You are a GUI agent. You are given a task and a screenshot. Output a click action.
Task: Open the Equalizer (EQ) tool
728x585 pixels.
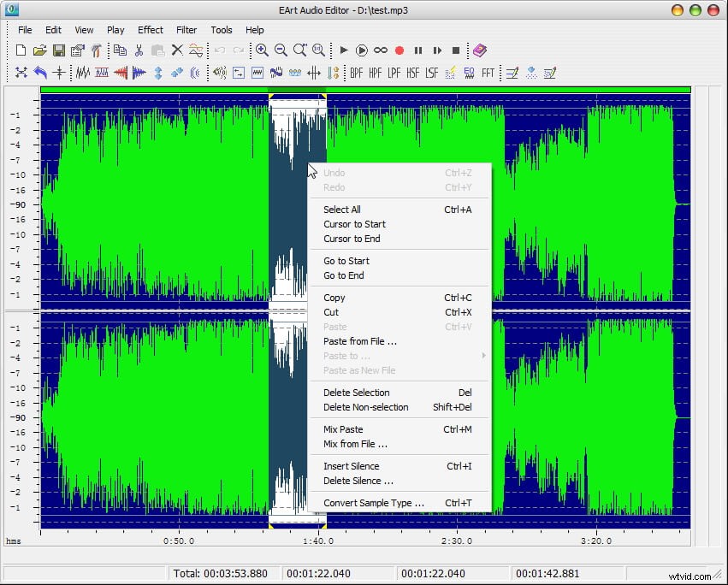point(469,73)
